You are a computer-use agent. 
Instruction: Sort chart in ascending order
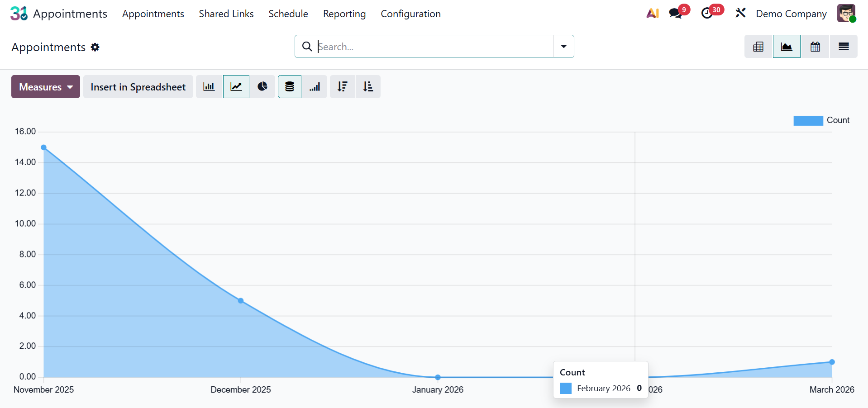[368, 87]
